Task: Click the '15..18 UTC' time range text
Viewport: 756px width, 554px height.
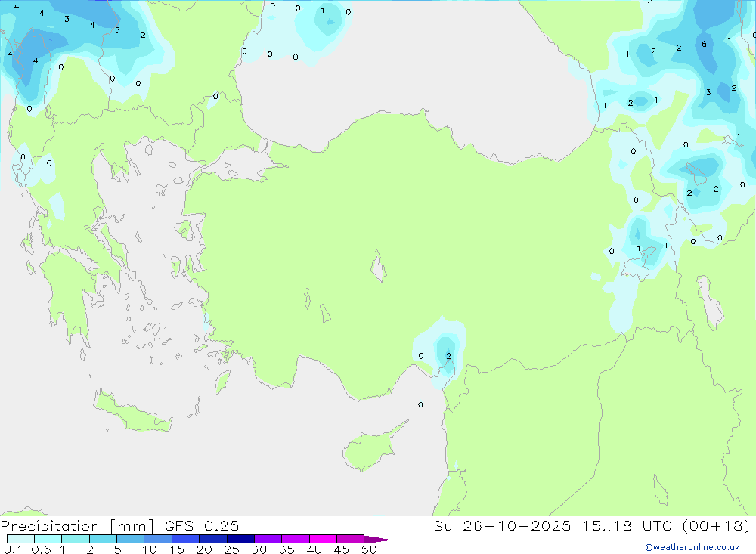Action: point(627,526)
